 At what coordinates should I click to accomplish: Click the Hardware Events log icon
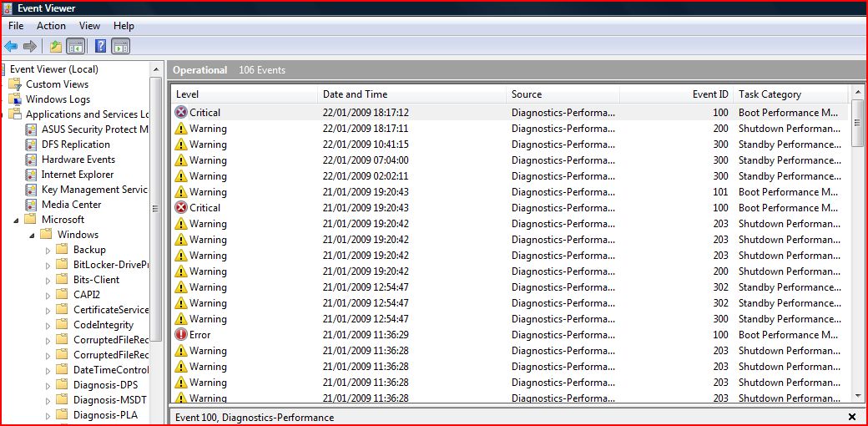(32, 160)
